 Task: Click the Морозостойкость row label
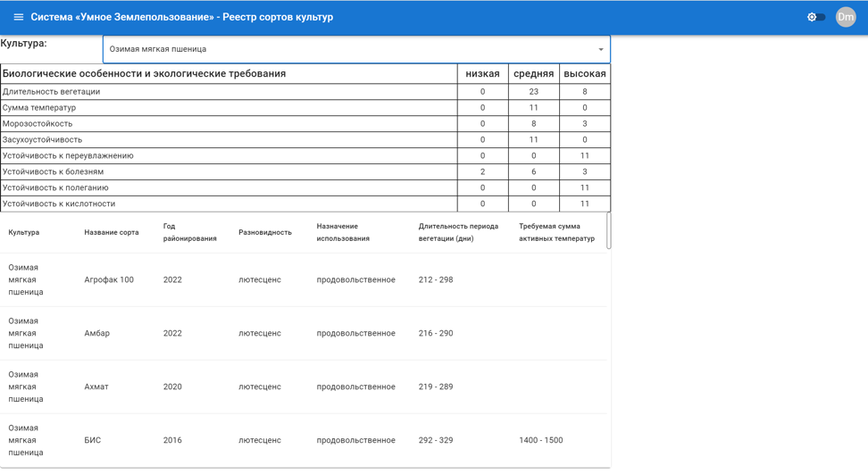38,124
